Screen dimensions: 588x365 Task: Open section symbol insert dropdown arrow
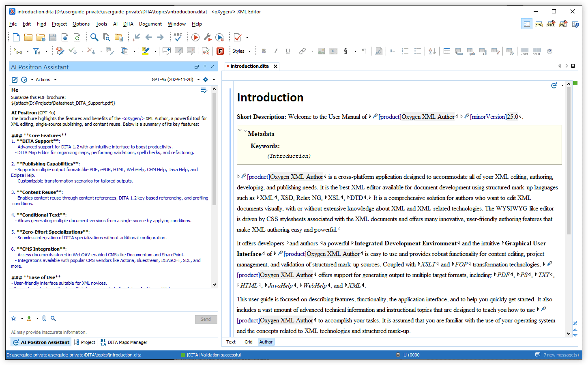(355, 51)
